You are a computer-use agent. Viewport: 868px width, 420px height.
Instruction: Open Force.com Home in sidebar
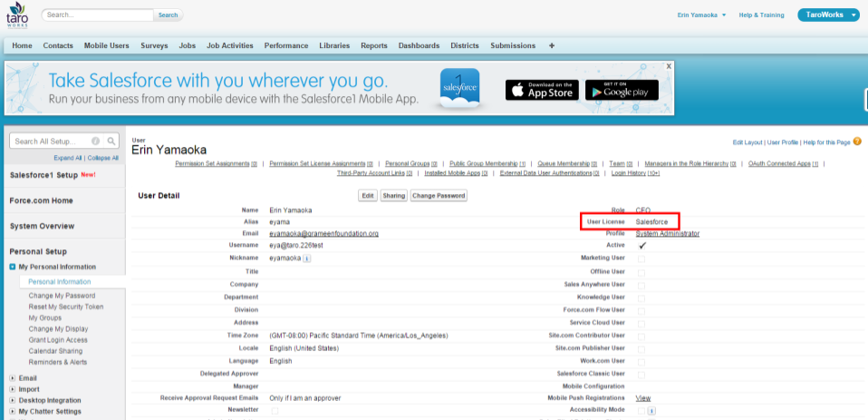(42, 200)
